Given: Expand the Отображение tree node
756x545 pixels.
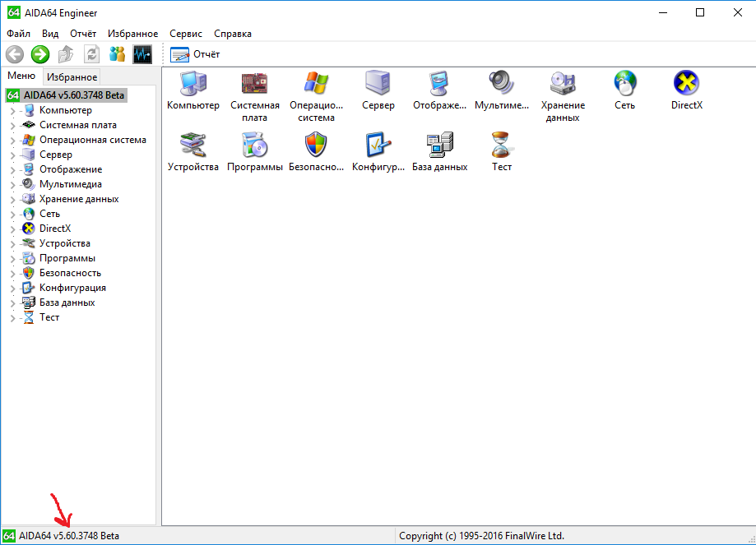Looking at the screenshot, I should [x=12, y=169].
